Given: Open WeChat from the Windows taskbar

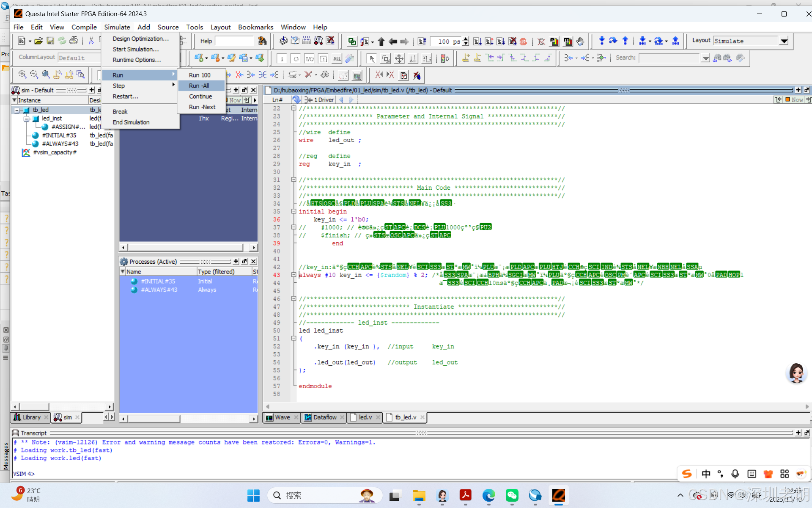Looking at the screenshot, I should (x=512, y=495).
